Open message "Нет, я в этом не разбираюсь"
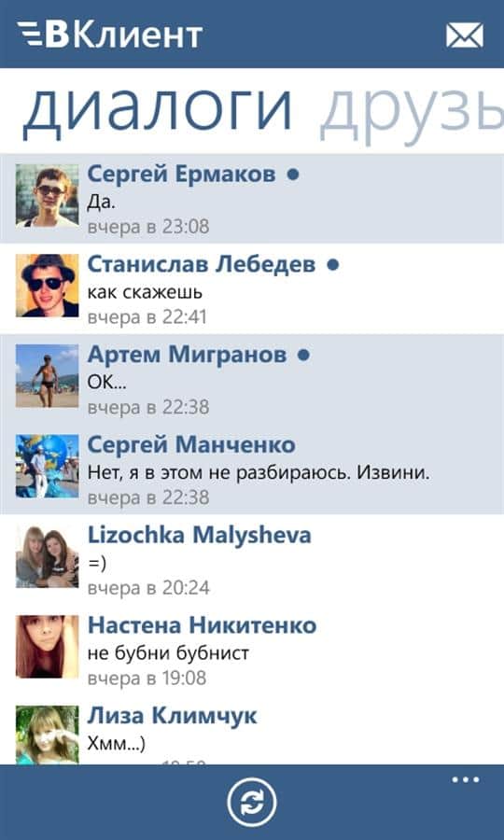 pyautogui.click(x=259, y=473)
